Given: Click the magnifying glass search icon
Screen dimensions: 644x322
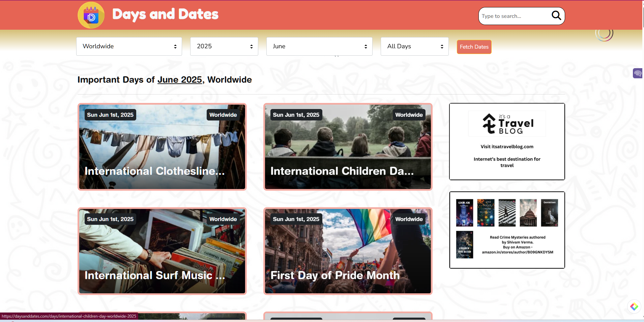Looking at the screenshot, I should coord(556,16).
